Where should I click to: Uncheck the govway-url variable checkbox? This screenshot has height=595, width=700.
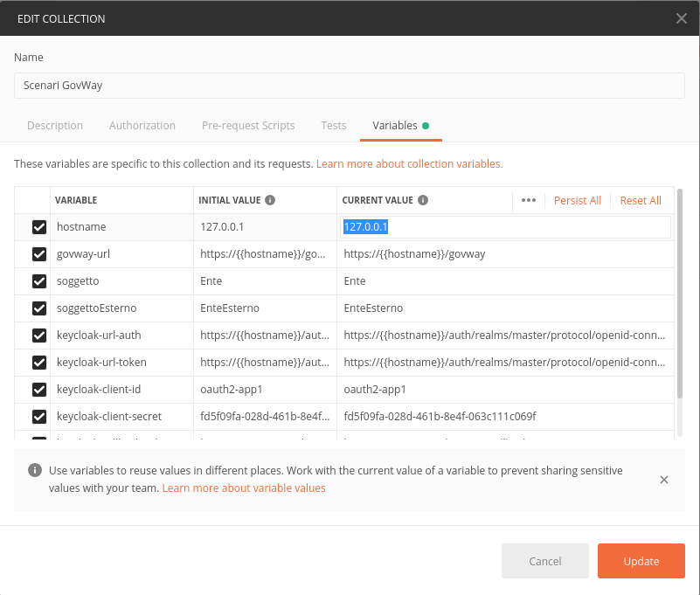(x=39, y=254)
